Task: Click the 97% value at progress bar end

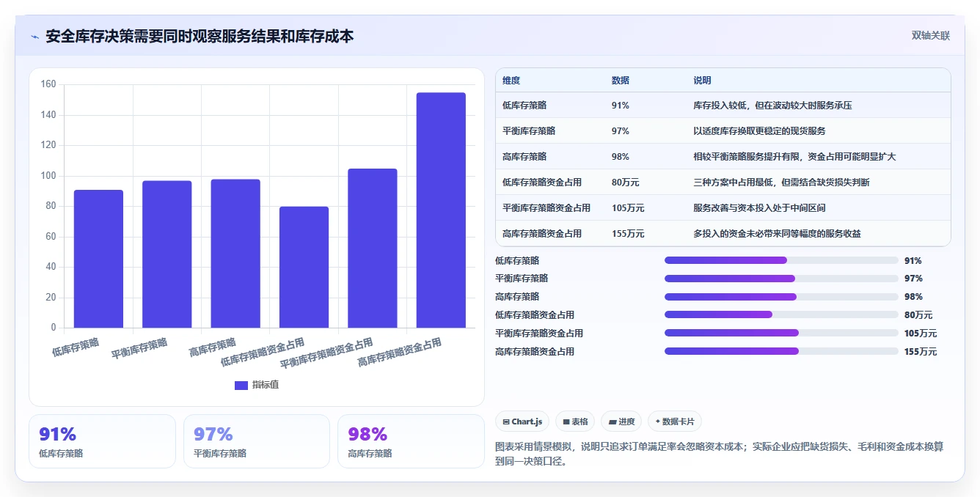Action: 913,279
